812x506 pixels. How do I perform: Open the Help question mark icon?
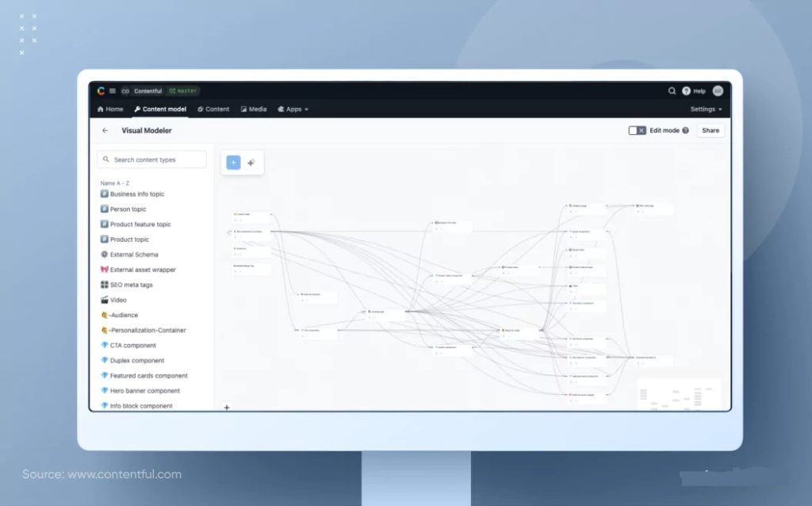[x=687, y=90]
